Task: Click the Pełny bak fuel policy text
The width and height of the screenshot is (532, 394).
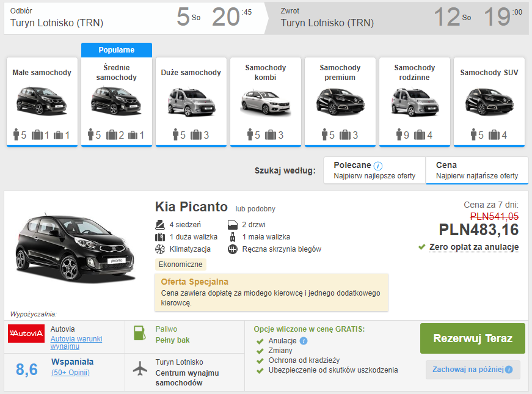Action: click(x=172, y=340)
